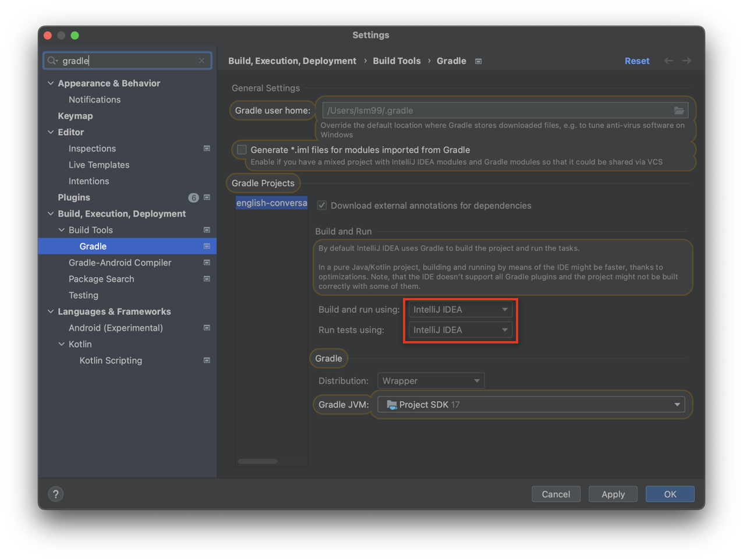The height and width of the screenshot is (560, 743).
Task: Clear the gradle search field
Action: pyautogui.click(x=201, y=61)
